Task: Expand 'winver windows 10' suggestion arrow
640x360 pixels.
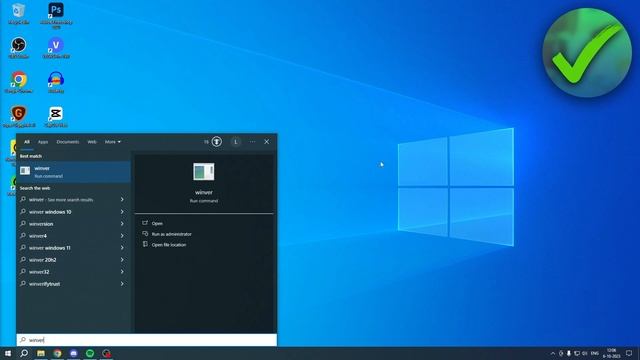Action: click(122, 212)
